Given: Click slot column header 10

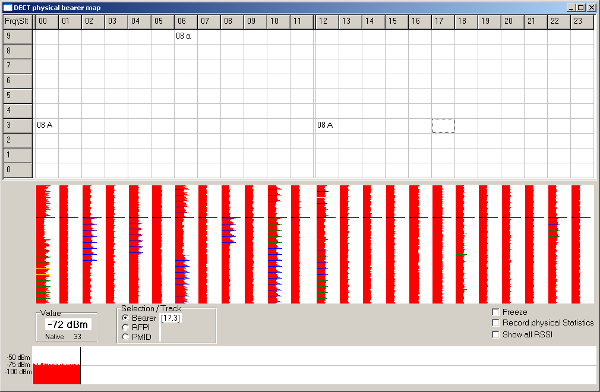Looking at the screenshot, I should pos(278,22).
